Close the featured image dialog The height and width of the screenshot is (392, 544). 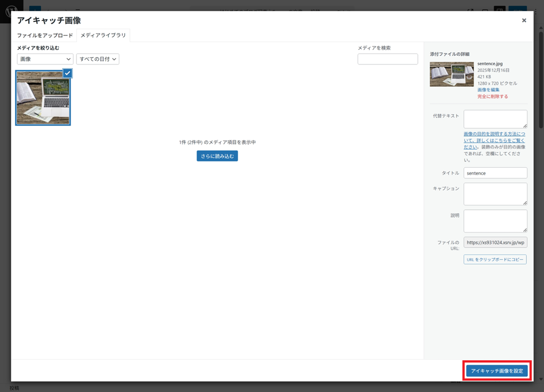[524, 20]
